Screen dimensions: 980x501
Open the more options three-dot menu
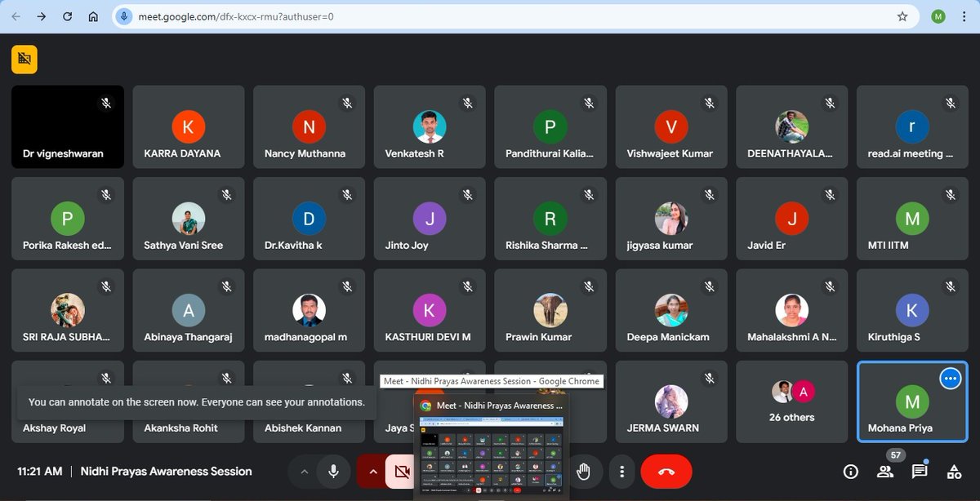point(622,472)
